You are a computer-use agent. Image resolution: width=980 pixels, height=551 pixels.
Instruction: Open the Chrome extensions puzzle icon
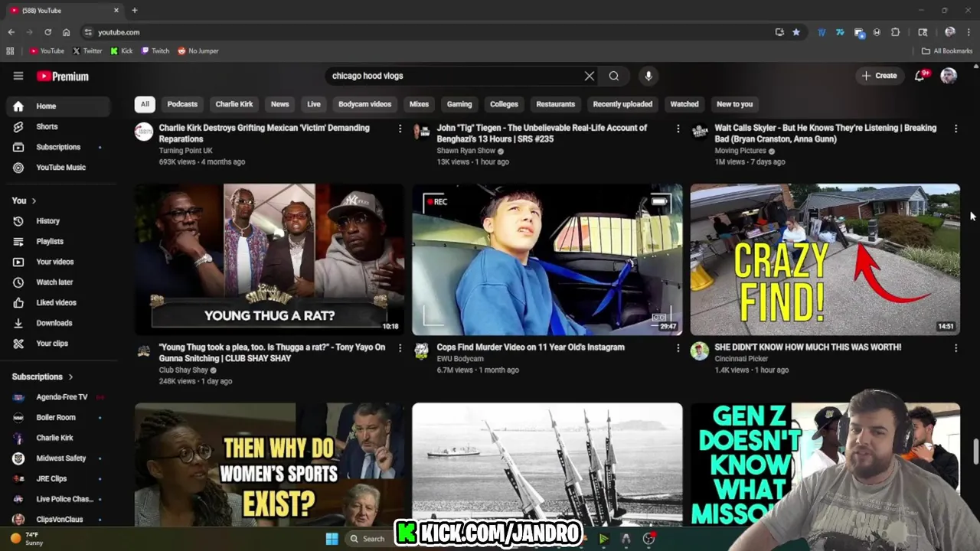pyautogui.click(x=895, y=32)
